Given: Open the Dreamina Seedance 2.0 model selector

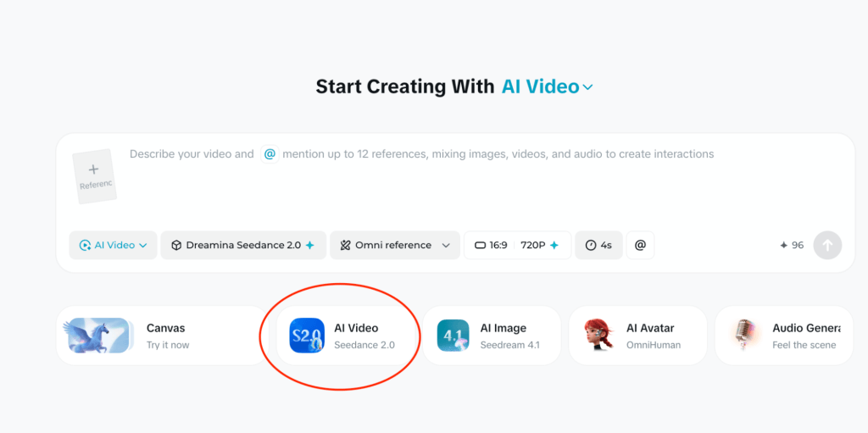Looking at the screenshot, I should pyautogui.click(x=243, y=245).
